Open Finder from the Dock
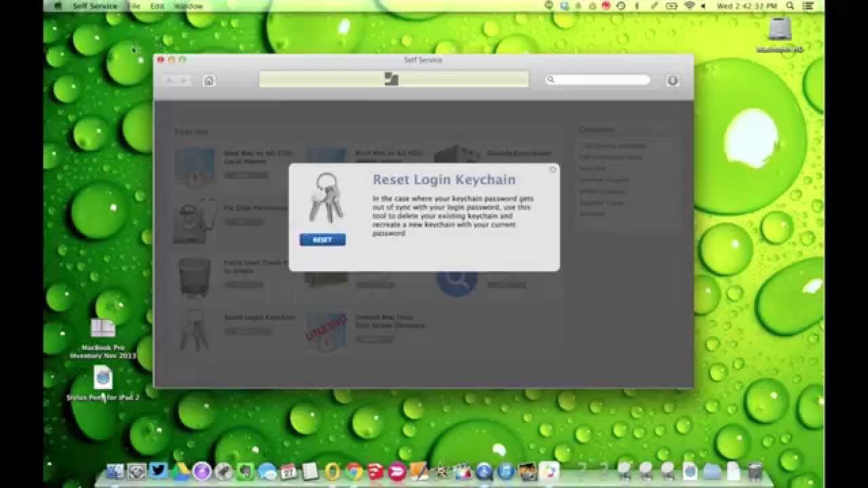Viewport: 868px width, 488px height. (116, 472)
